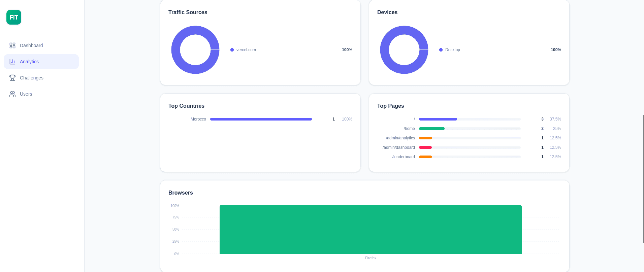Click the /home page progress bar
This screenshot has width=644, height=272.
coord(470,129)
